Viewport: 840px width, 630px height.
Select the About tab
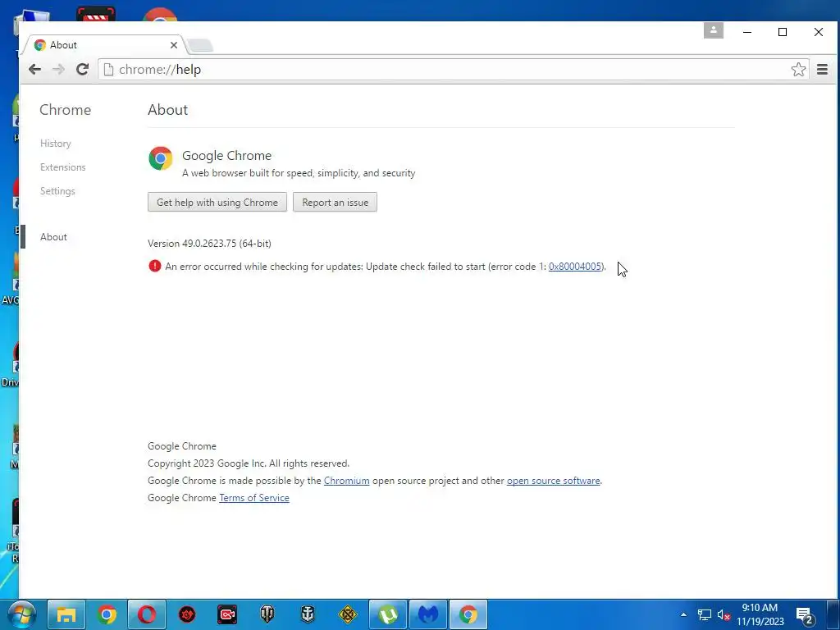coord(104,45)
